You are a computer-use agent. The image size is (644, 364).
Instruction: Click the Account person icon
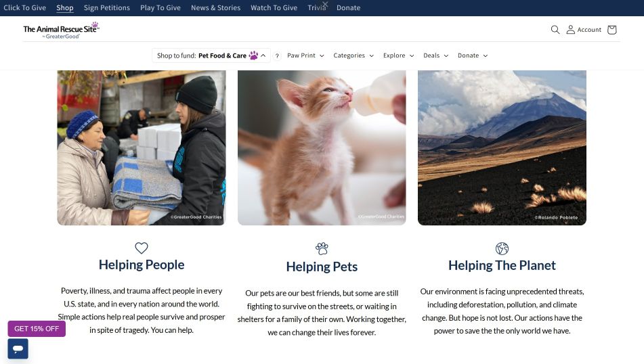(570, 30)
